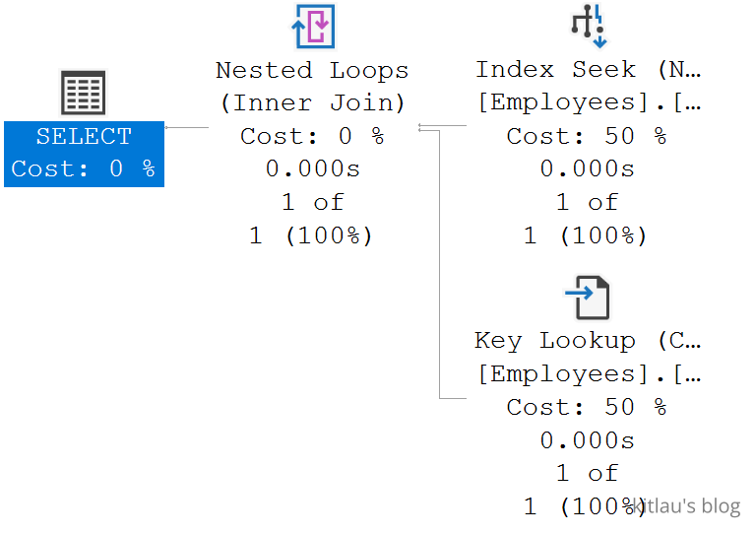The image size is (756, 534).
Task: Click the "(Inner Join)" text
Action: click(312, 102)
